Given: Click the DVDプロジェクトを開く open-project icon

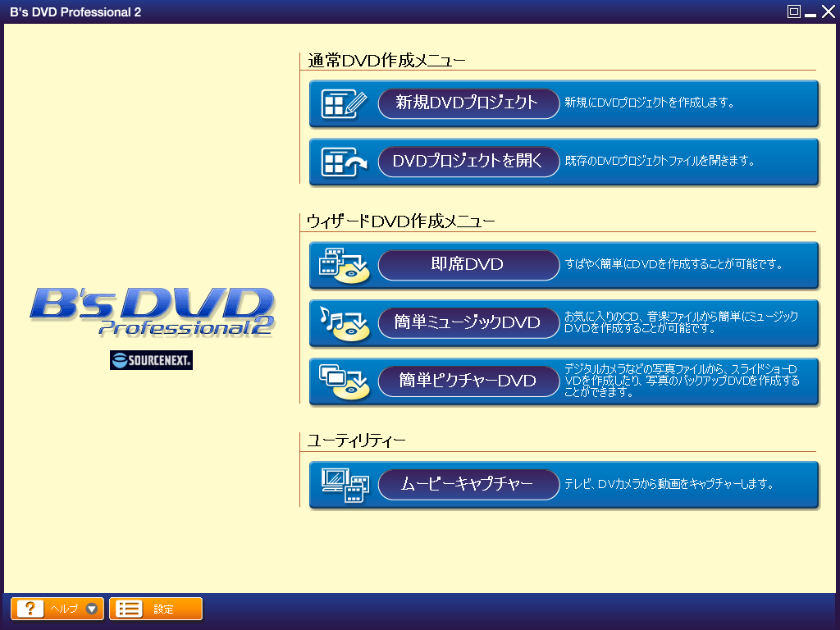Looking at the screenshot, I should click(x=344, y=162).
